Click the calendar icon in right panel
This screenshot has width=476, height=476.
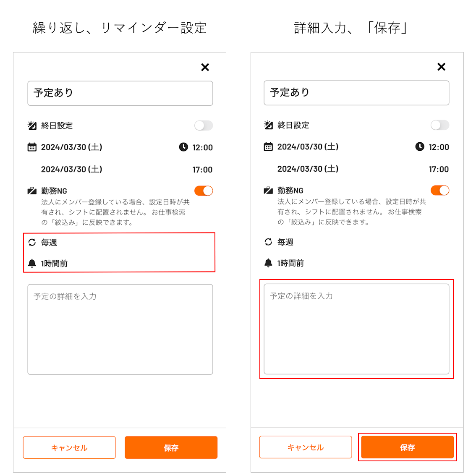pos(268,146)
